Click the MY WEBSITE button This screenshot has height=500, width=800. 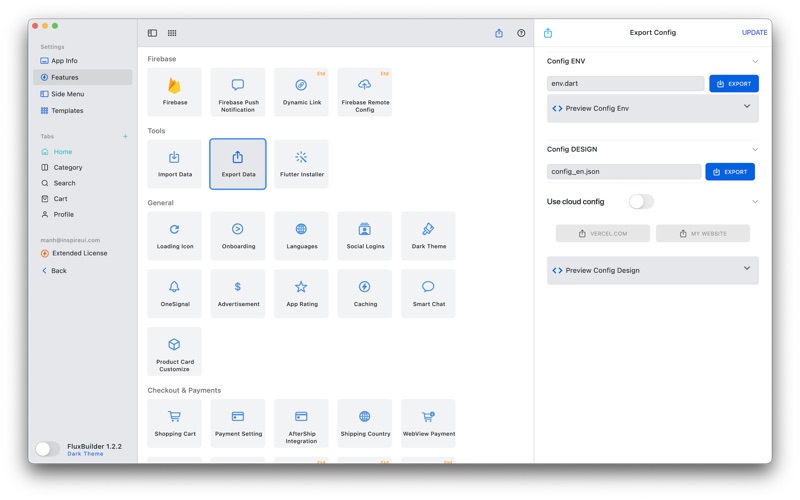[703, 234]
